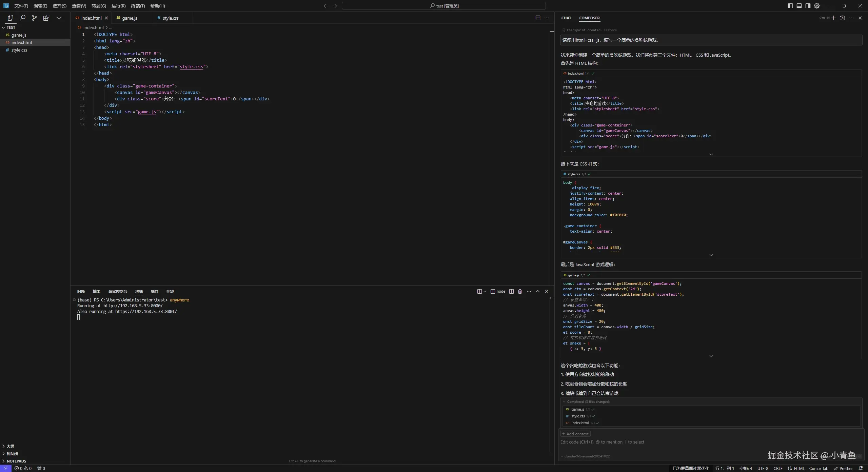Toggle the AI pane layout button
868x472 pixels.
(x=808, y=6)
